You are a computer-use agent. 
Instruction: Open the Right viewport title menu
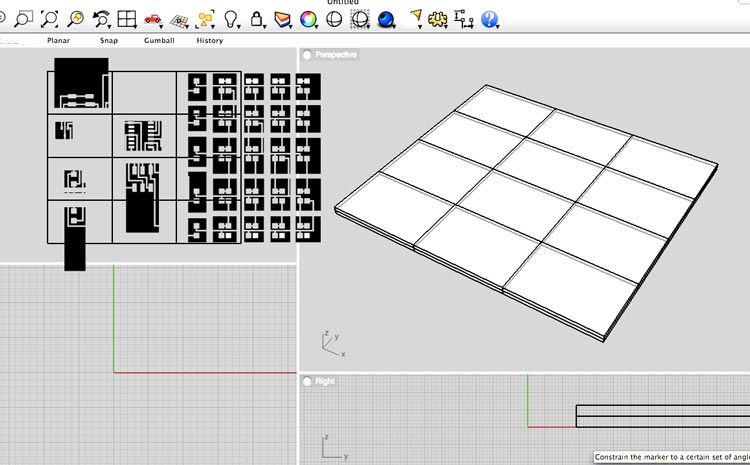click(x=325, y=381)
